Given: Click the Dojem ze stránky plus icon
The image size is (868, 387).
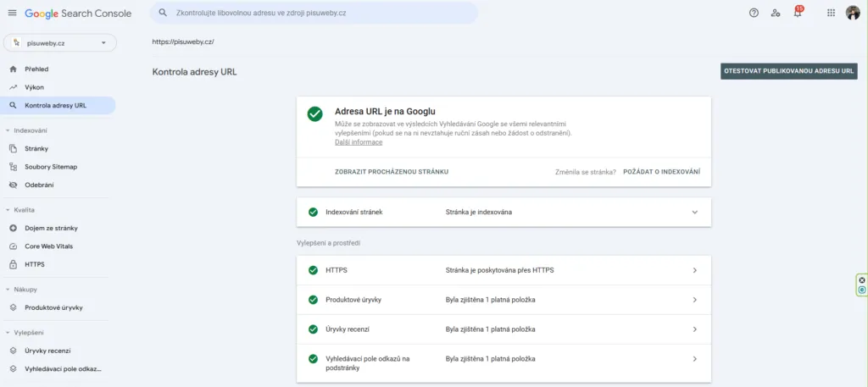Looking at the screenshot, I should (x=14, y=228).
